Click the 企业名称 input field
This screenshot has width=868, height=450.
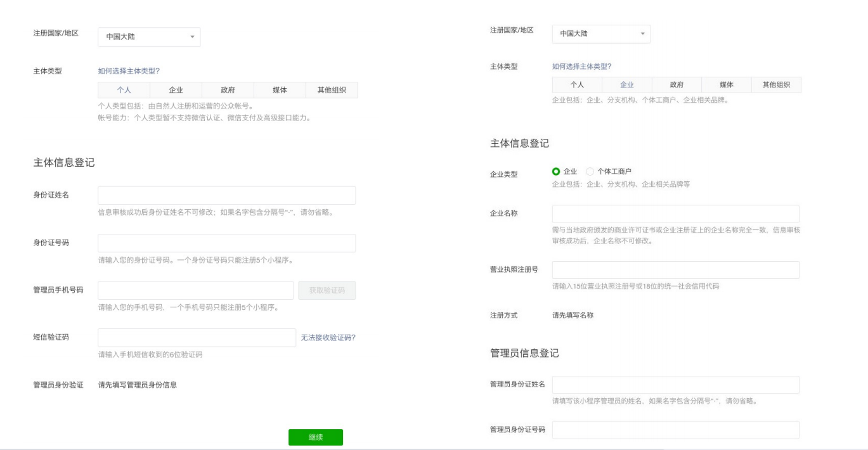(675, 214)
